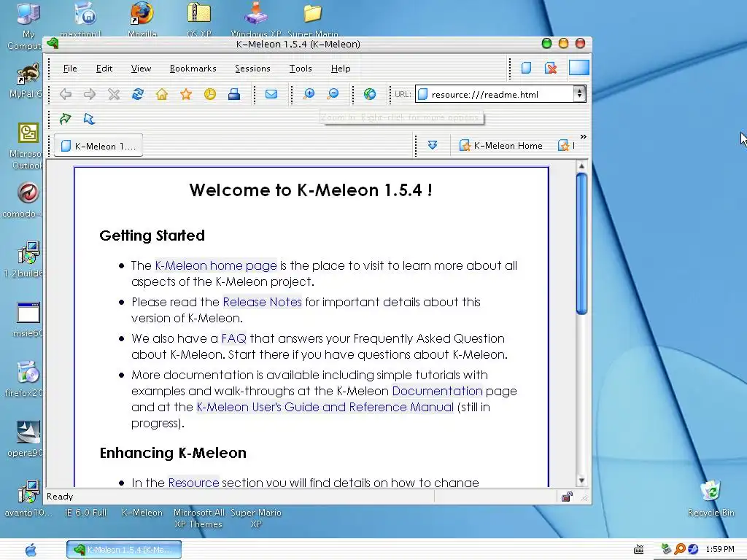Viewport: 747px width, 560px height.
Task: Click the blue cursor arrow icon
Action: tap(89, 119)
